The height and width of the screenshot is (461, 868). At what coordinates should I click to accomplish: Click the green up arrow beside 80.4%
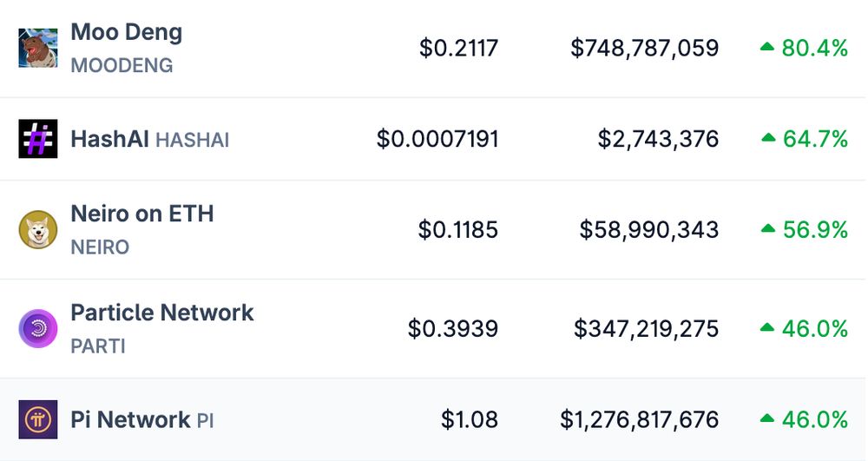click(766, 47)
